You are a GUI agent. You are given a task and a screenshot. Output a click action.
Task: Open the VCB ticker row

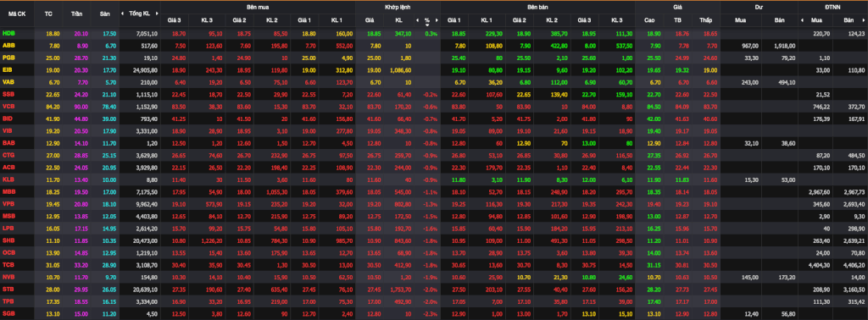click(434, 107)
